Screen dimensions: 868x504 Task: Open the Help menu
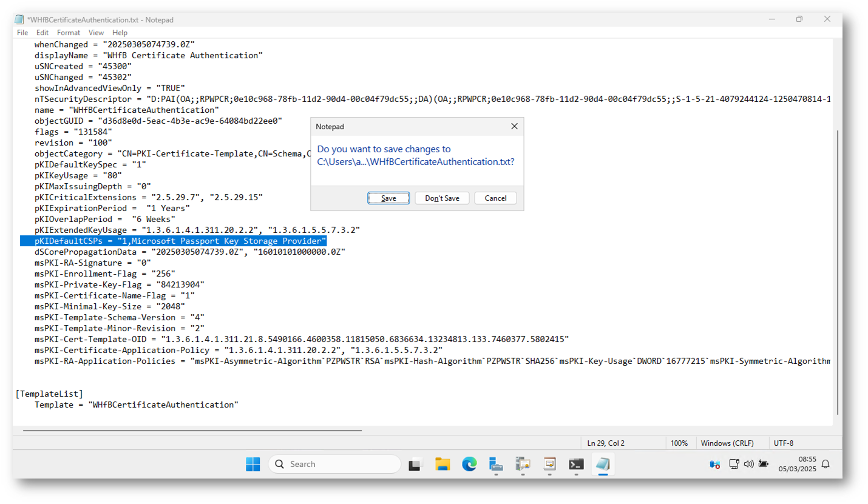120,33
